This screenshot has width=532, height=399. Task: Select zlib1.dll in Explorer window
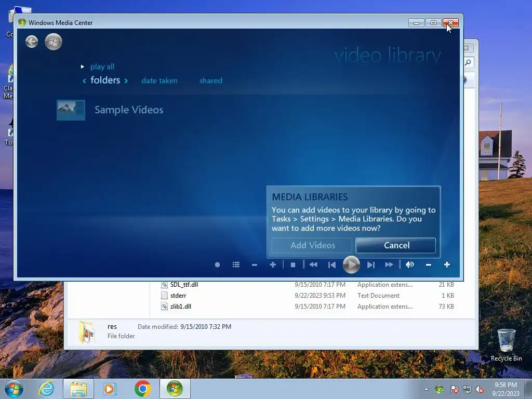(x=181, y=307)
